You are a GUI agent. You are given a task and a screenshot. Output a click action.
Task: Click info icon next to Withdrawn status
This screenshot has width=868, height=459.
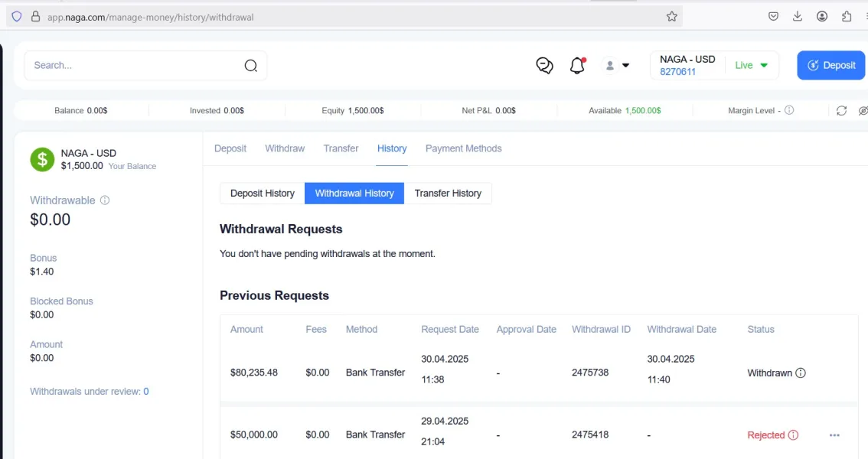(801, 373)
